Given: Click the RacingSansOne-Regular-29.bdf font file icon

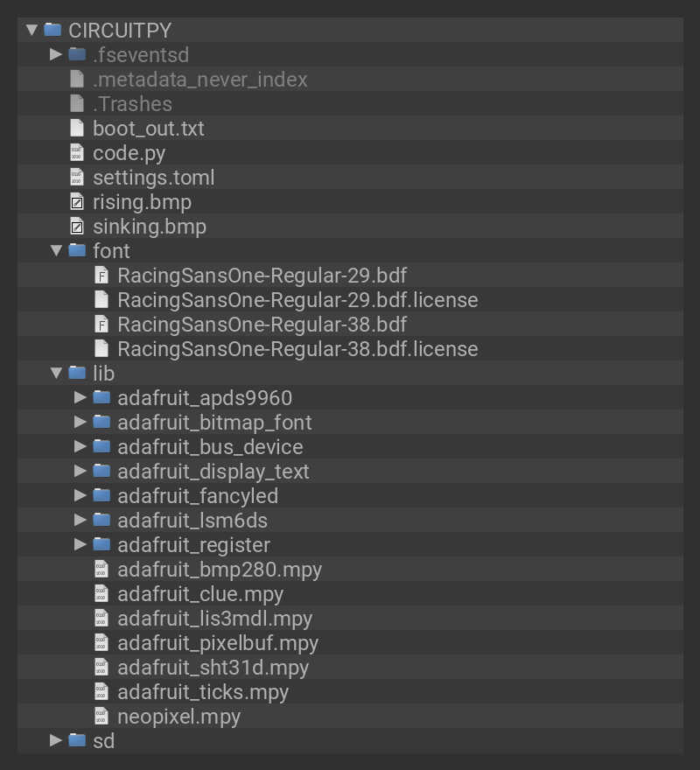Looking at the screenshot, I should point(101,275).
